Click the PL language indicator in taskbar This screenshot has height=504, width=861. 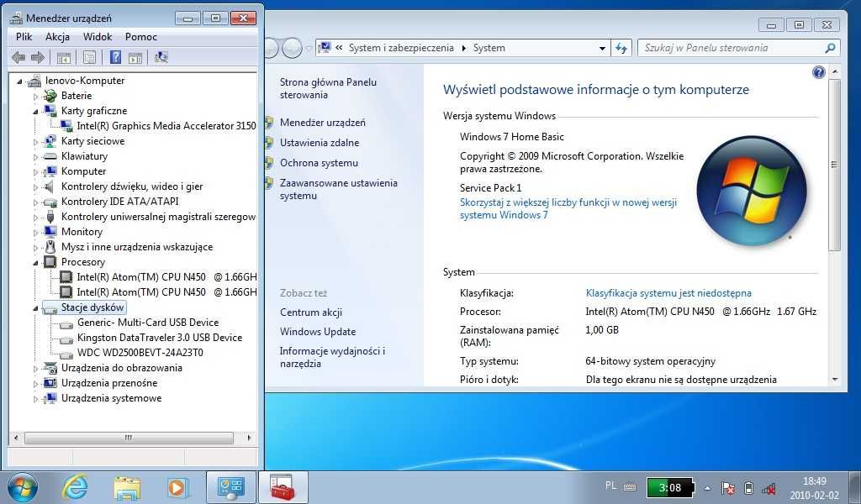[610, 486]
